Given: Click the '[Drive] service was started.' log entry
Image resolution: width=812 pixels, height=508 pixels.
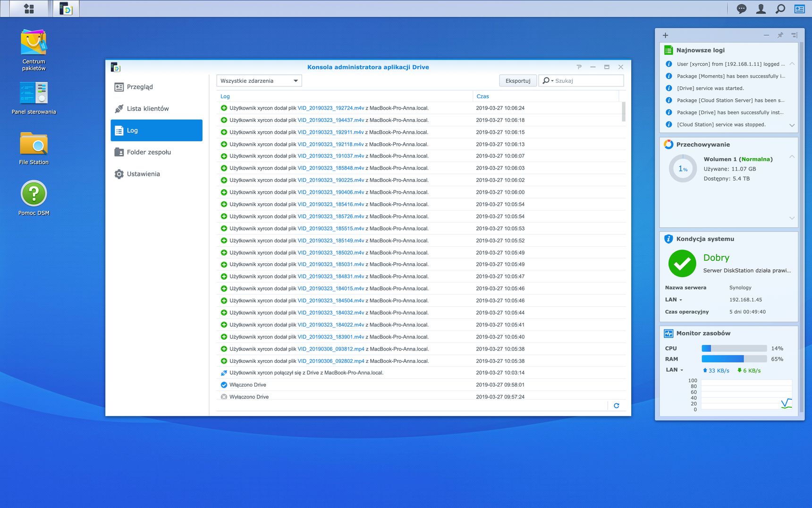Looking at the screenshot, I should [x=710, y=88].
